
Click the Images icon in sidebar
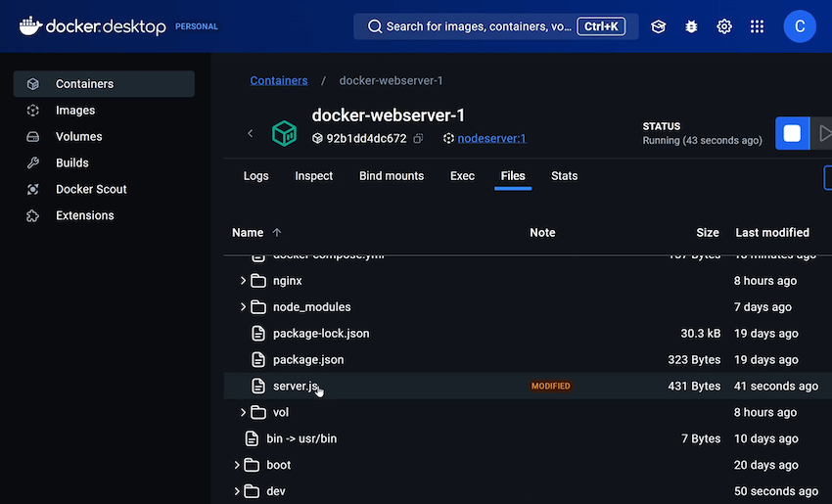tap(33, 111)
